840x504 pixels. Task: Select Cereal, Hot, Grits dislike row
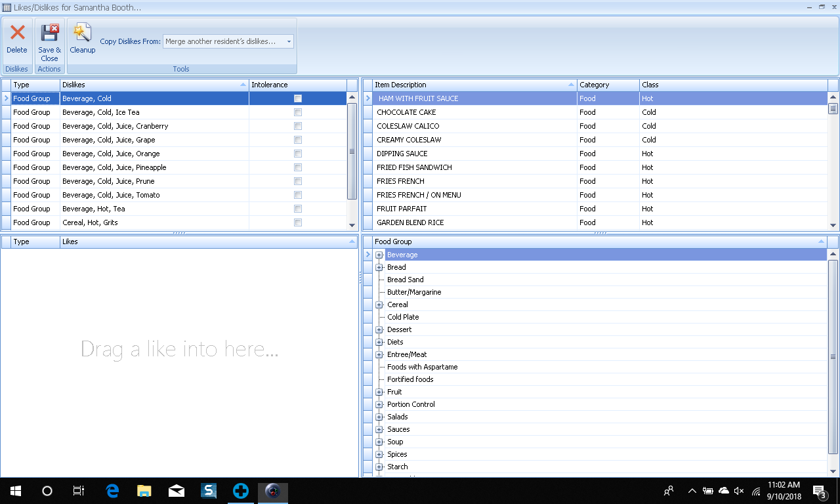(178, 222)
